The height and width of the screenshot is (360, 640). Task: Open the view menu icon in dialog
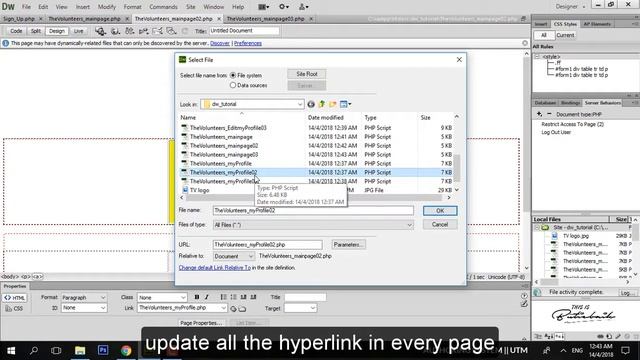coord(345,104)
